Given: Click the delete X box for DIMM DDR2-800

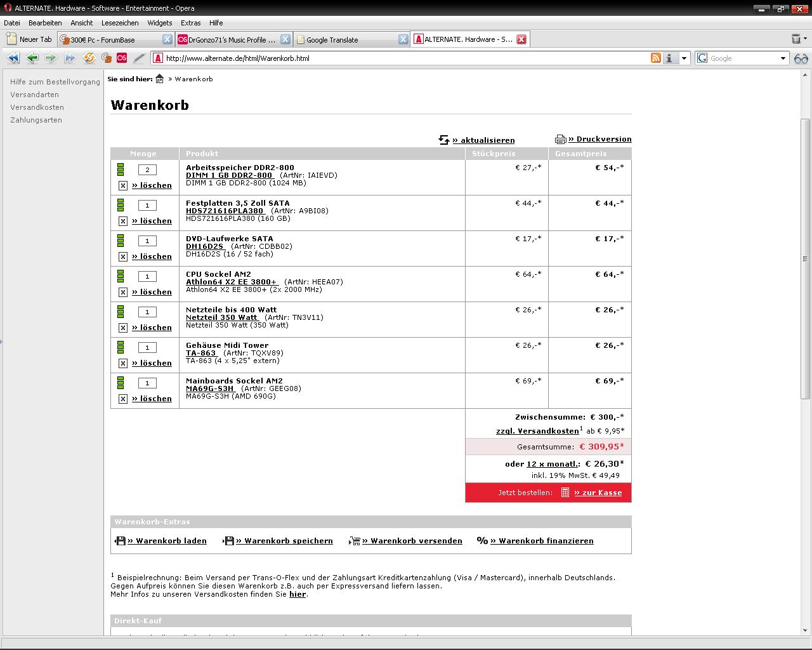Looking at the screenshot, I should 123,185.
